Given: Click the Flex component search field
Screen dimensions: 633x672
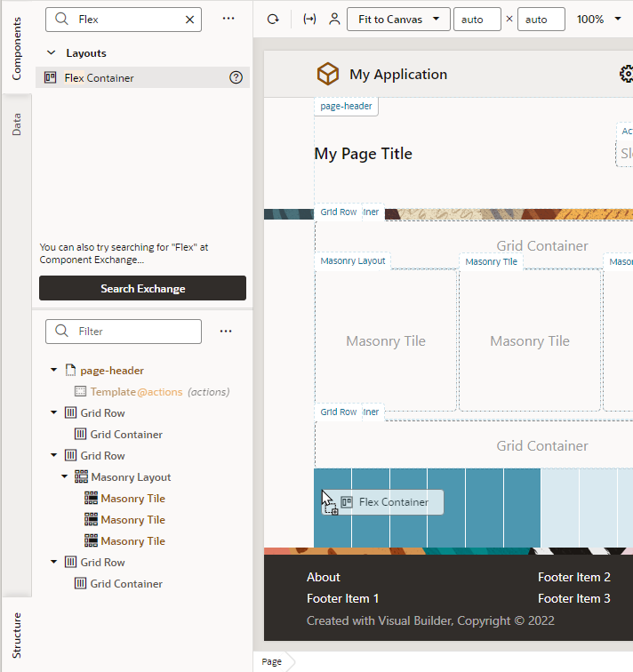Looking at the screenshot, I should (124, 20).
